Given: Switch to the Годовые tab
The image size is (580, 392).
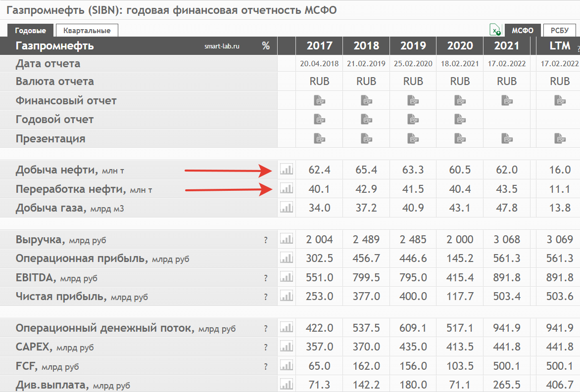Looking at the screenshot, I should pos(30,30).
